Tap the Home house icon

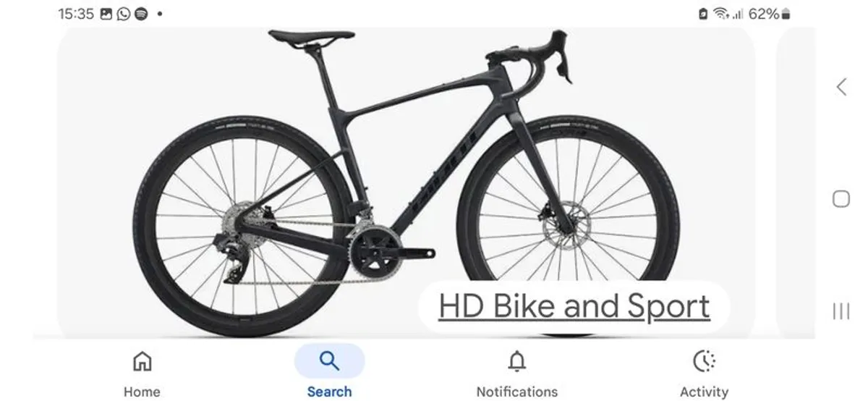pos(142,360)
